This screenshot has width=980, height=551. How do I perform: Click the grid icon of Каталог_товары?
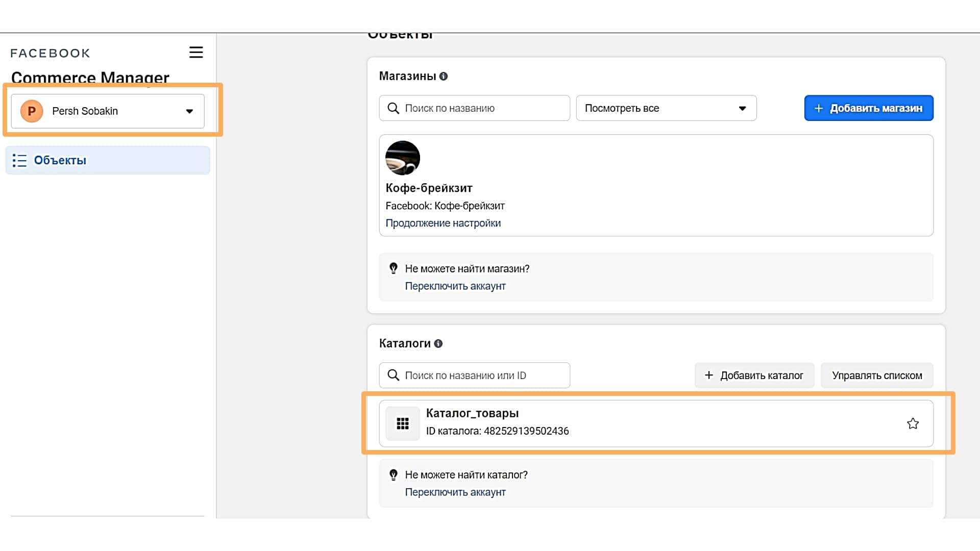coord(403,423)
